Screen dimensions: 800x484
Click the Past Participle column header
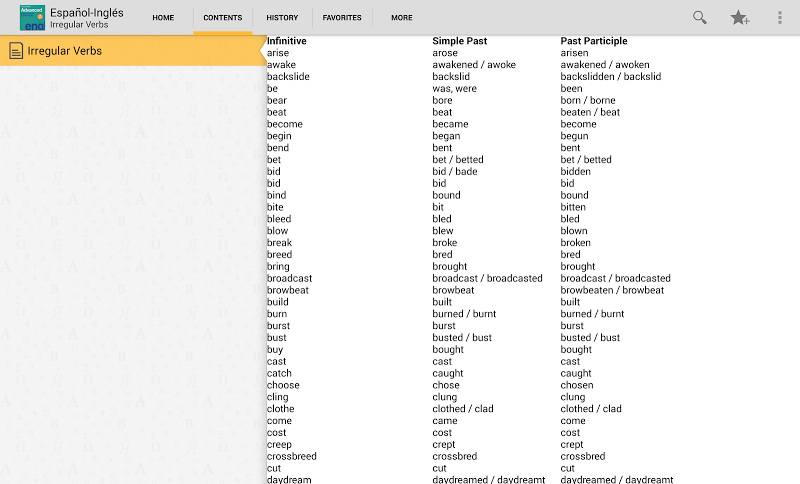[x=594, y=41]
